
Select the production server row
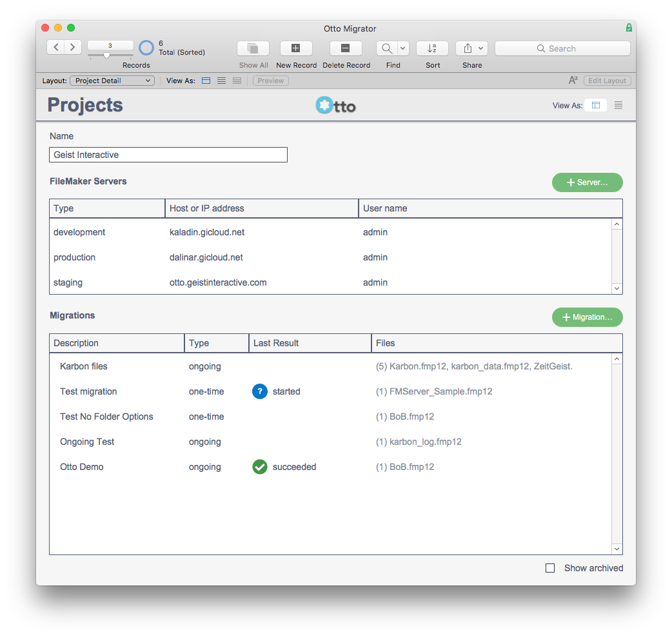click(330, 257)
